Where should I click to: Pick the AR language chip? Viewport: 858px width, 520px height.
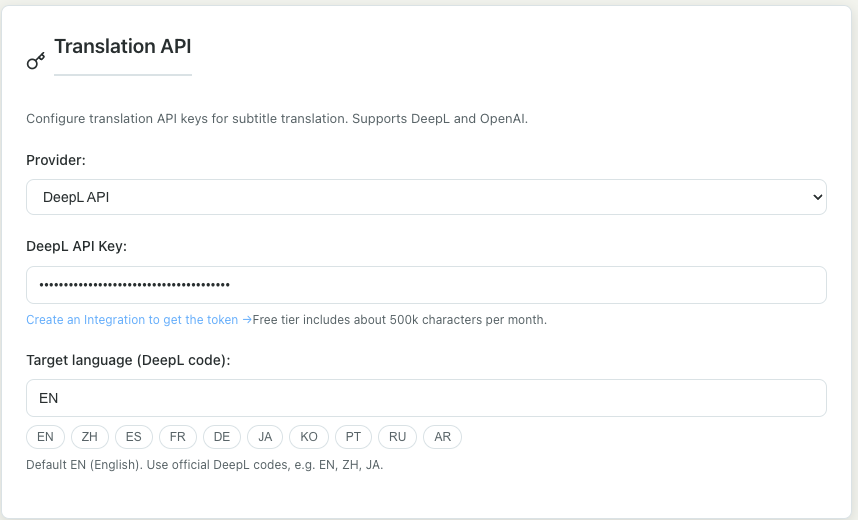(x=442, y=437)
